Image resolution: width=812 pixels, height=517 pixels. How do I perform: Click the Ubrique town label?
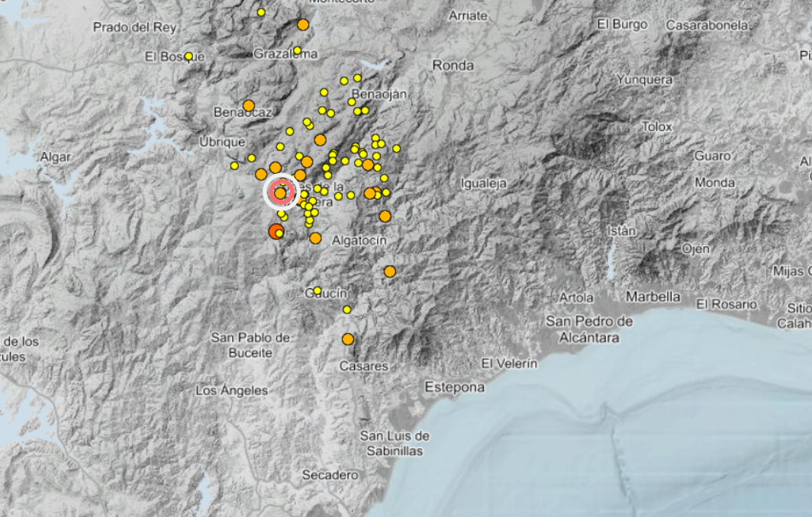click(x=222, y=142)
